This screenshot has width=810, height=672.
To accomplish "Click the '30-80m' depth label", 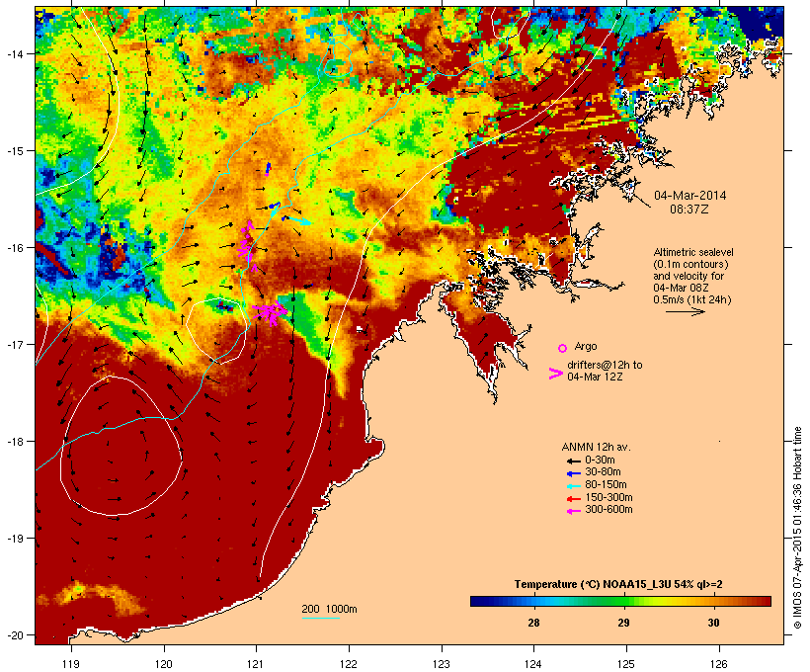I will [603, 472].
